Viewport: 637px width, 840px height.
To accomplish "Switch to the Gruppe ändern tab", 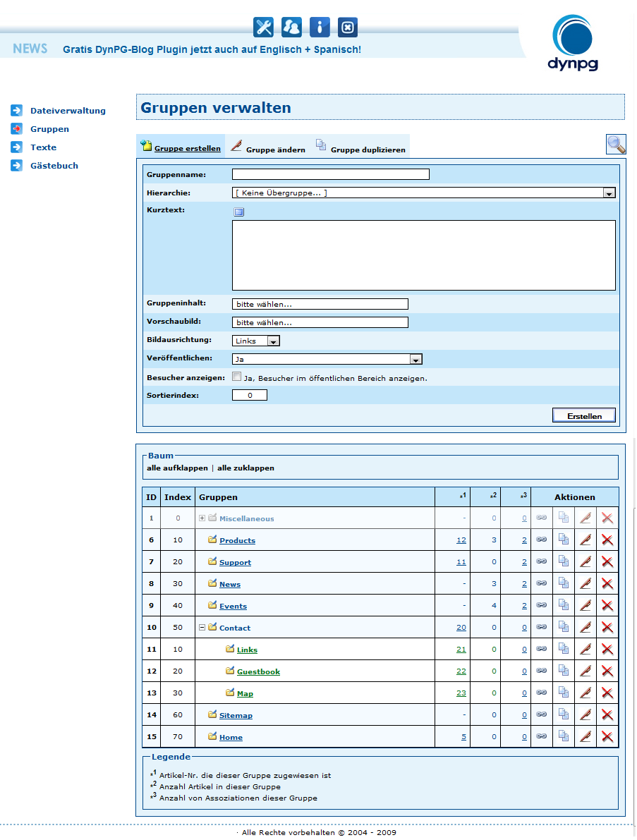I will pos(275,150).
